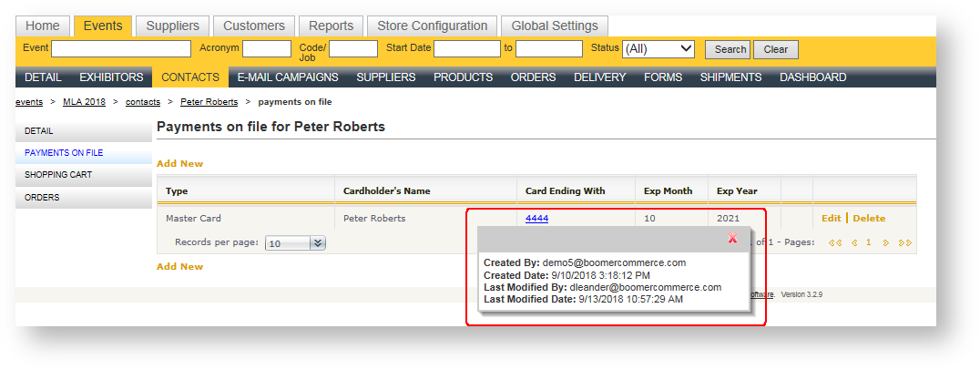This screenshot has width=980, height=370.
Task: Go to the previous page of records
Action: 854,243
